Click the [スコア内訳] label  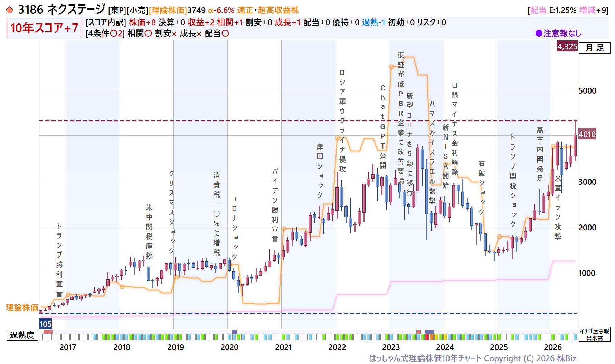coord(106,22)
